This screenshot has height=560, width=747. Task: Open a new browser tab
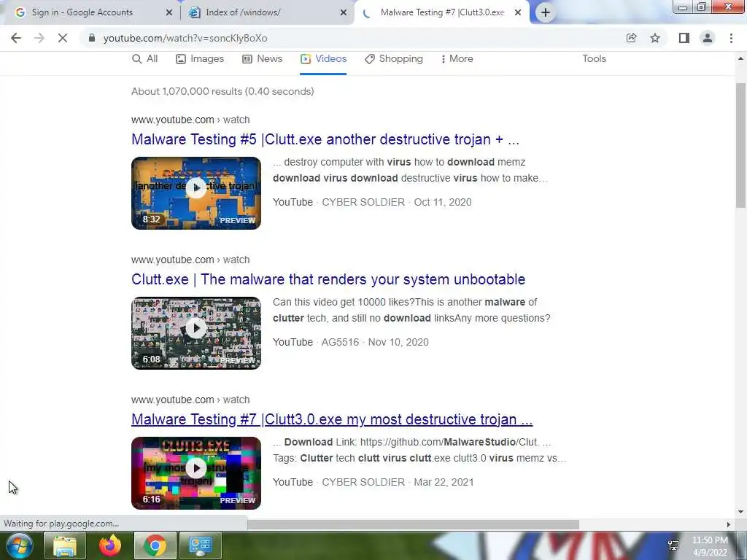(546, 12)
